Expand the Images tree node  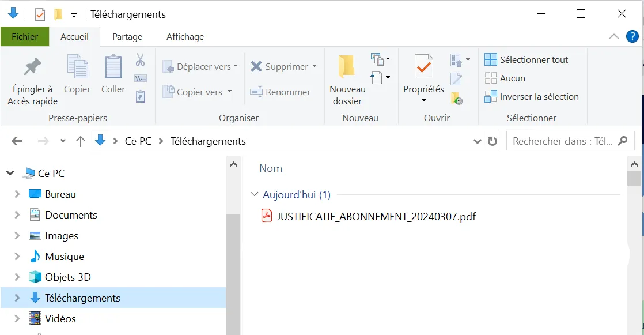[17, 235]
